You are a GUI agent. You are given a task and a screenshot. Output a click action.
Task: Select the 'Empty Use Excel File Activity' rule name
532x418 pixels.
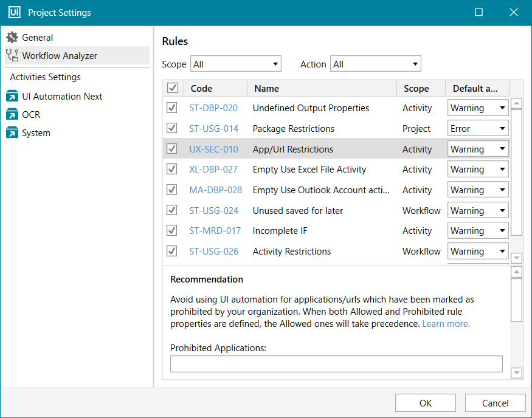pos(309,169)
